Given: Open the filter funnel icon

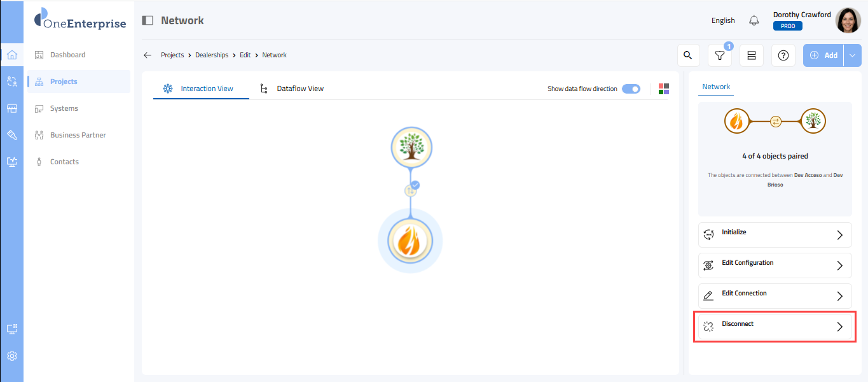Looking at the screenshot, I should [x=719, y=55].
